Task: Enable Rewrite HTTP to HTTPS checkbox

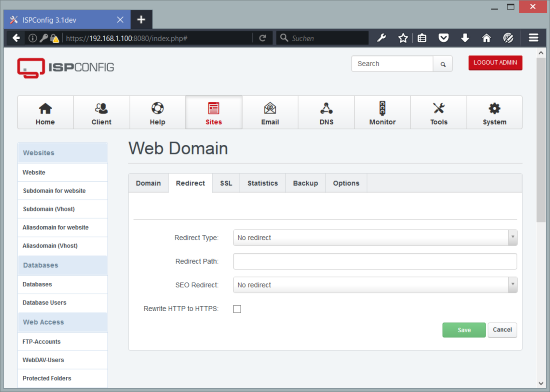Action: [x=237, y=309]
